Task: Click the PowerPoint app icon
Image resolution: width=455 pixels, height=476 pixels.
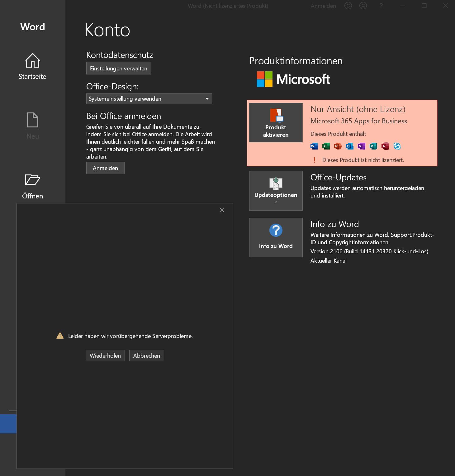Action: [338, 146]
